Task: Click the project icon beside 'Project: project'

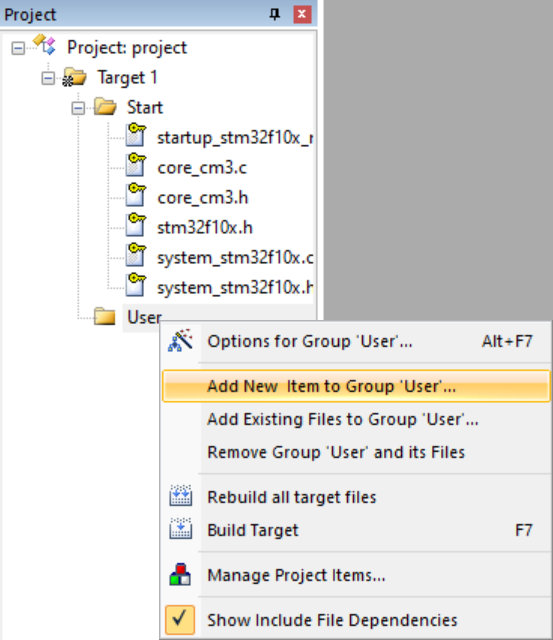Action: (44, 45)
